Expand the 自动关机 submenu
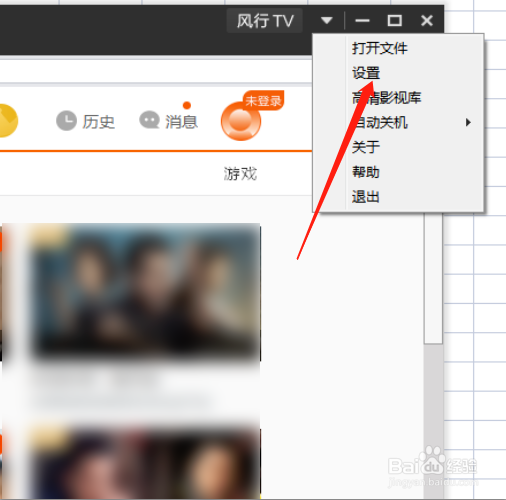Screen dimensions: 506x500 (398, 123)
